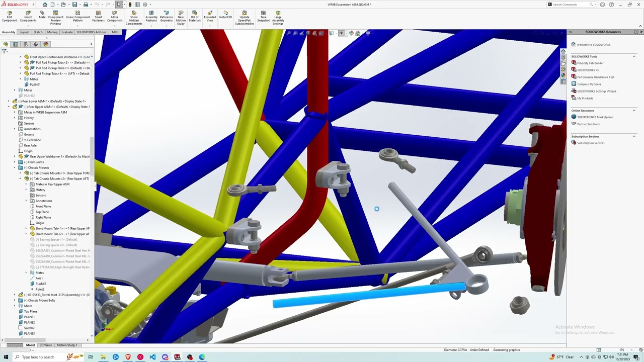
Task: Take Snapshot of the view
Action: click(264, 17)
